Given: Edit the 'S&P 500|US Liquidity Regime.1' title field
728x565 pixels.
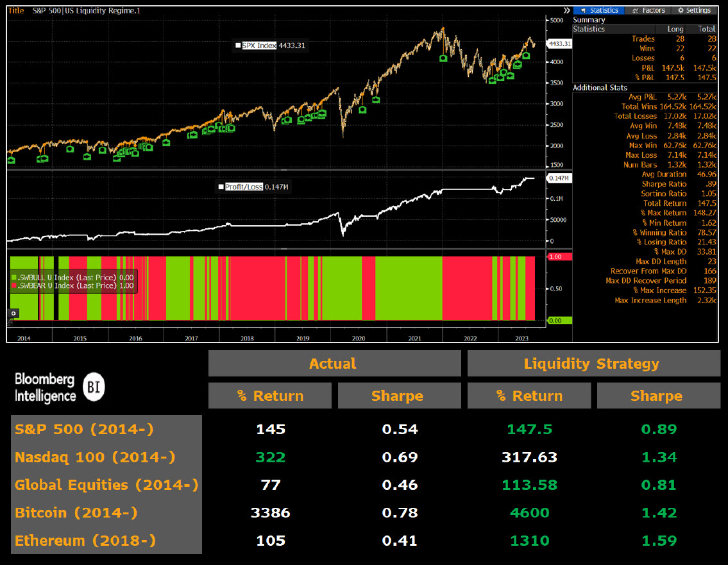Looking at the screenshot, I should click(x=87, y=10).
